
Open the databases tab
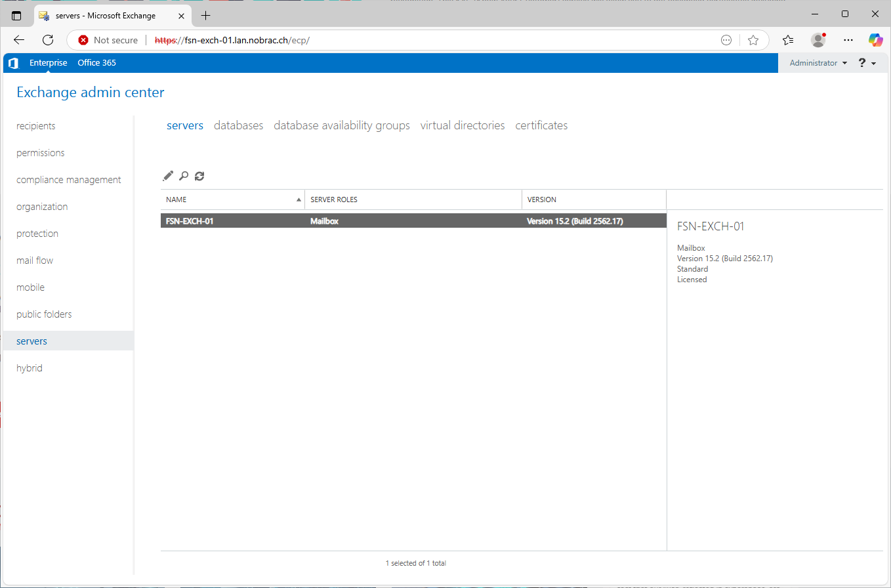tap(239, 125)
